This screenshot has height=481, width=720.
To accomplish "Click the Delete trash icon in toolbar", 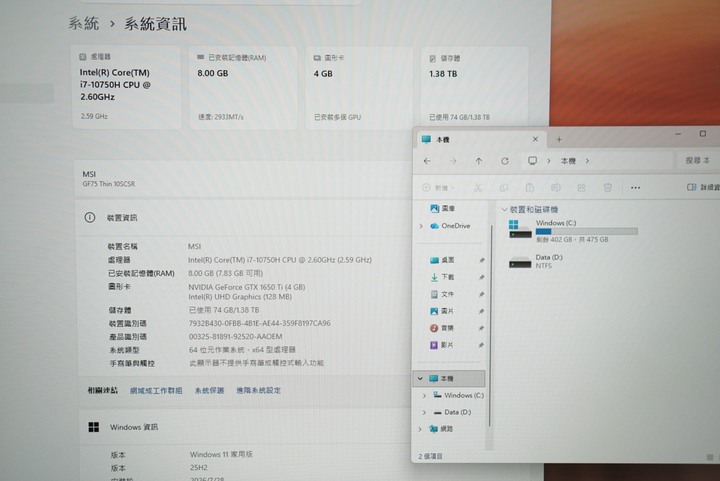I will click(608, 188).
